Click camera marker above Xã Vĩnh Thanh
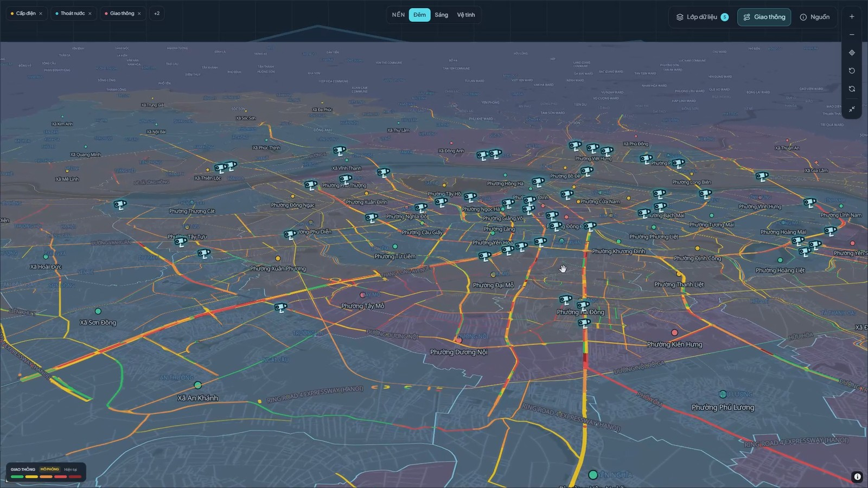The image size is (868, 488). pos(340,151)
